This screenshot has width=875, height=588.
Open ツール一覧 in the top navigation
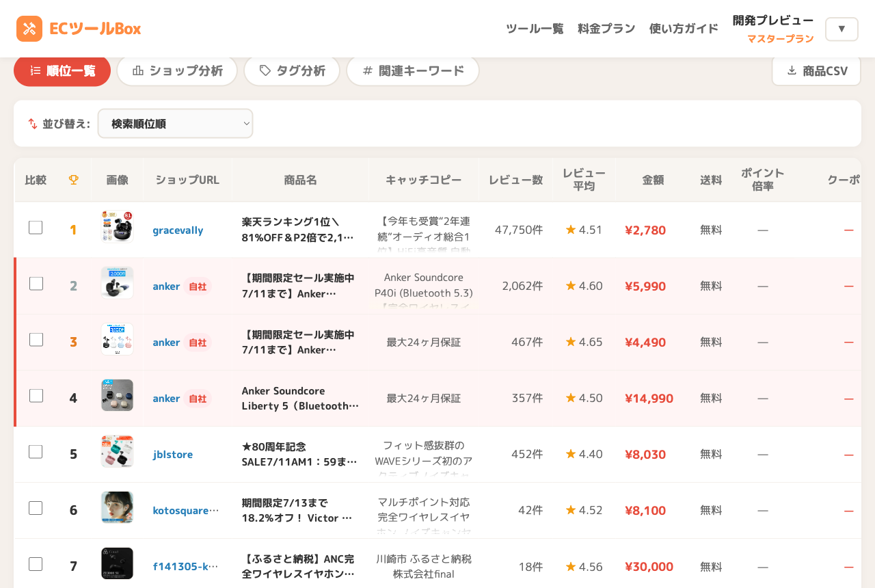coord(535,29)
